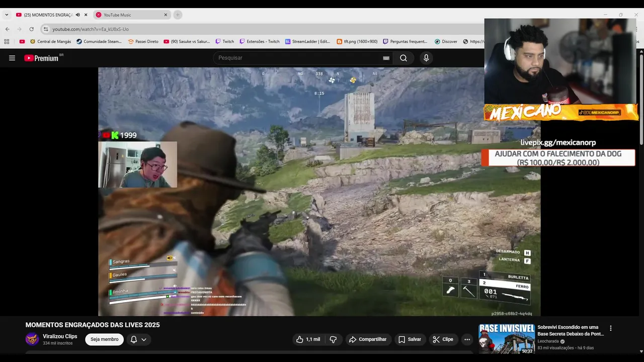Open options menu for recommended video
Image resolution: width=644 pixels, height=362 pixels.
point(611,328)
